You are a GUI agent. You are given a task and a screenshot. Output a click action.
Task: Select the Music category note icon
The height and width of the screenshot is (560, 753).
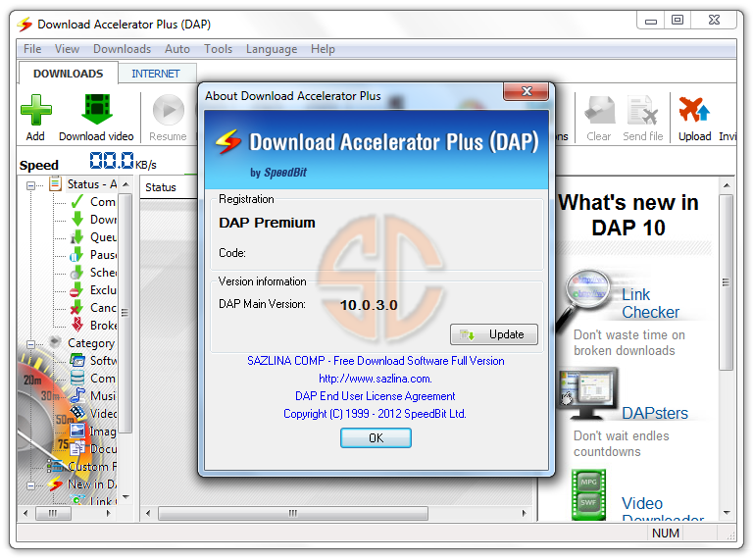(x=77, y=396)
